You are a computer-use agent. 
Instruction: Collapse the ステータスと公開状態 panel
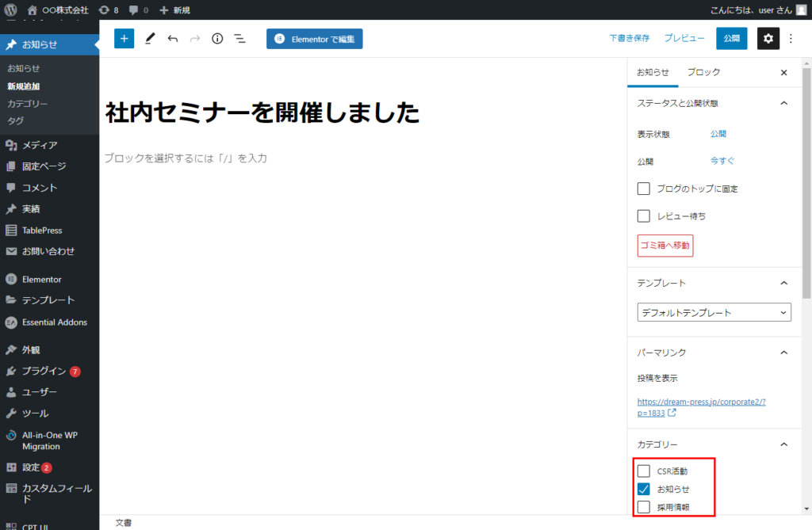783,103
